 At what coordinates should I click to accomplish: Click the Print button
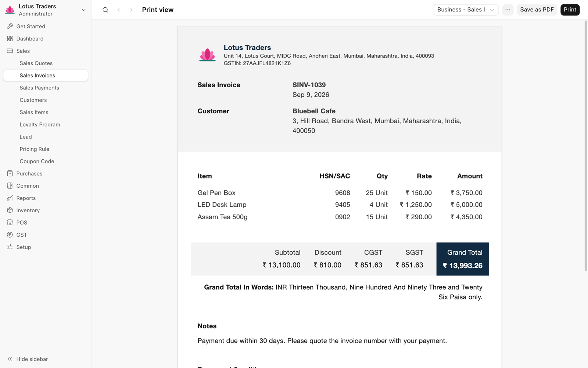pos(570,10)
